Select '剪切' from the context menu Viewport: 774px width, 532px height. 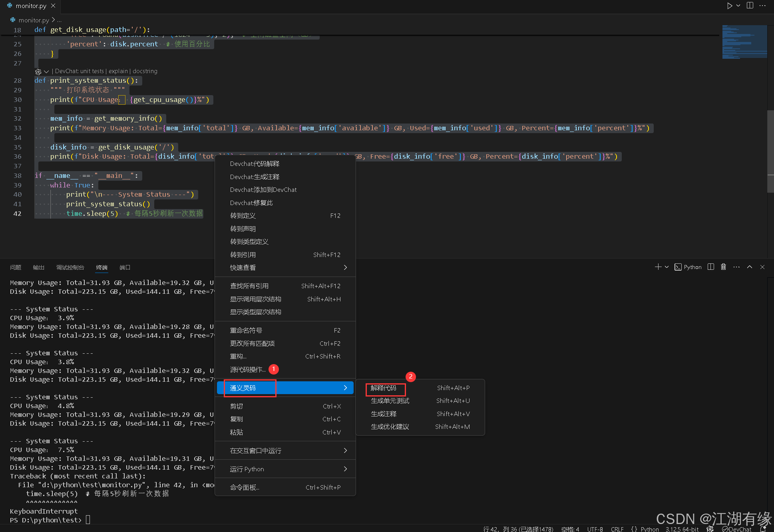click(285, 406)
